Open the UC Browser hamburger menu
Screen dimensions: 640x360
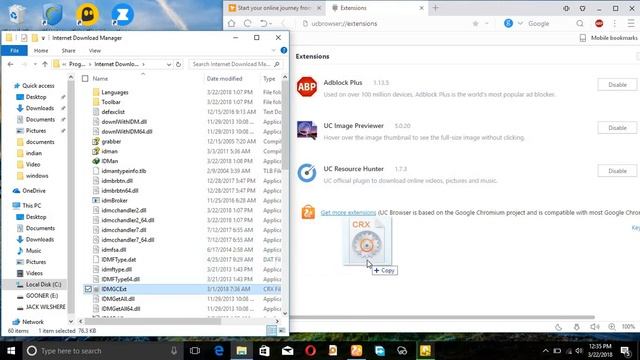point(631,23)
